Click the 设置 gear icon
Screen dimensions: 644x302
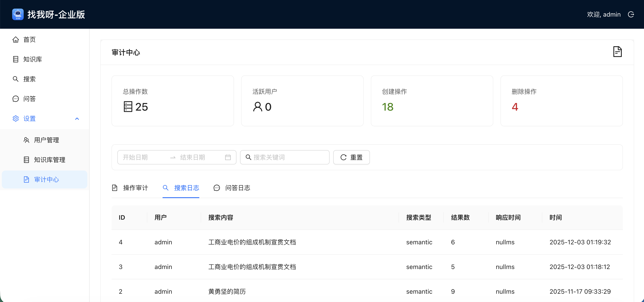[x=15, y=118]
